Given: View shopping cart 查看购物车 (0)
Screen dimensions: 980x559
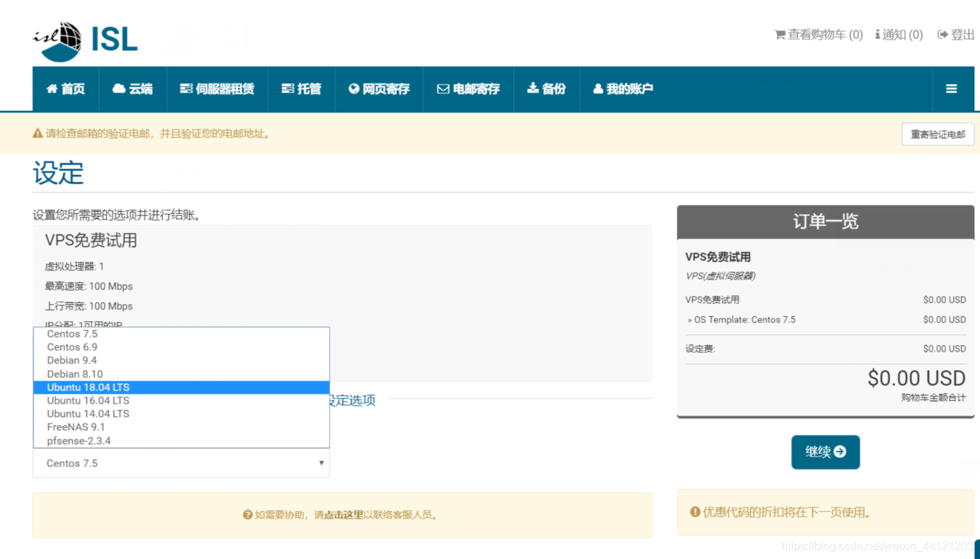Looking at the screenshot, I should tap(818, 35).
